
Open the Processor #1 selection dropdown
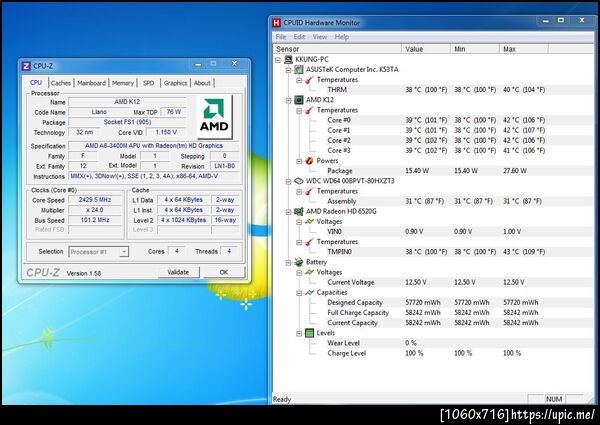click(124, 252)
